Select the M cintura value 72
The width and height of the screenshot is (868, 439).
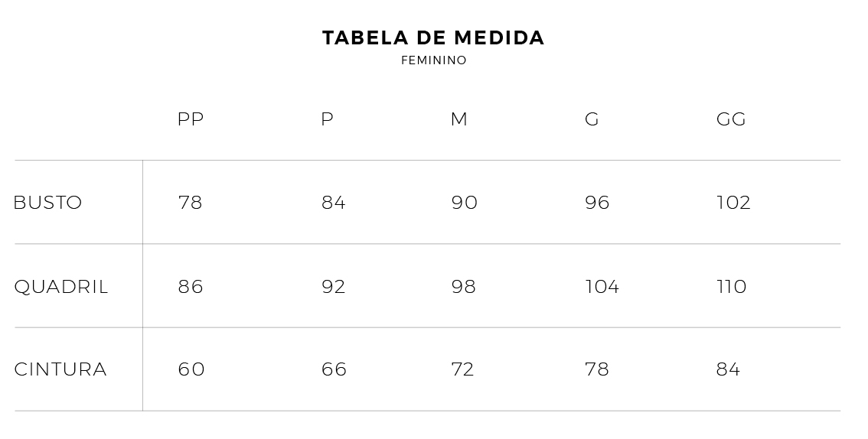[x=463, y=369]
